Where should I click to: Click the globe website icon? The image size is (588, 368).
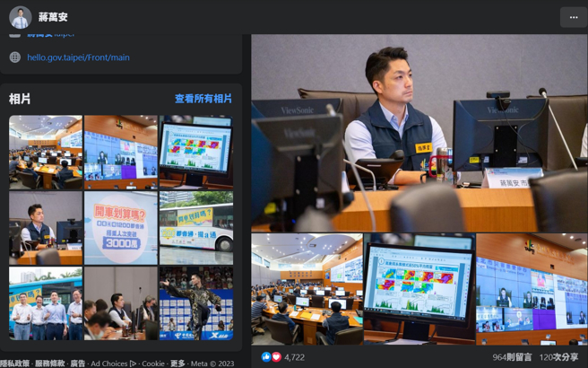pyautogui.click(x=14, y=57)
